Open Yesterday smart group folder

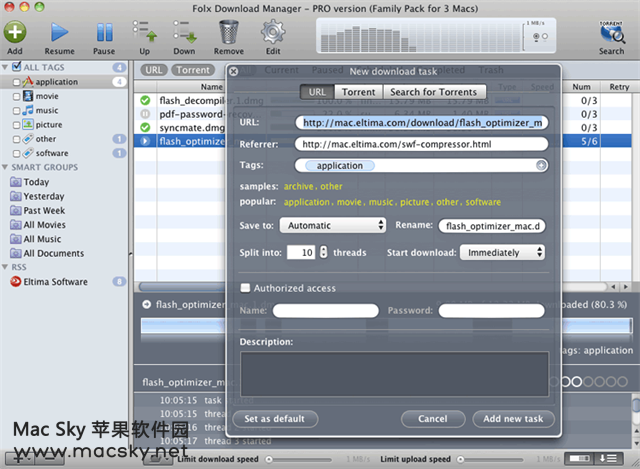[16, 196]
